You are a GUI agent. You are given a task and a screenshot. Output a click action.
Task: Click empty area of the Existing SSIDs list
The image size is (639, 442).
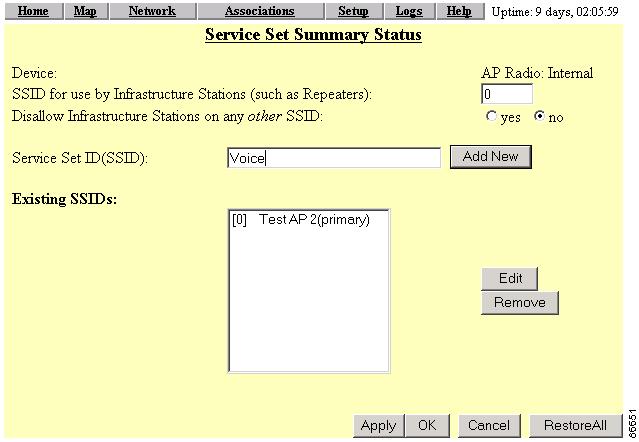[308, 310]
